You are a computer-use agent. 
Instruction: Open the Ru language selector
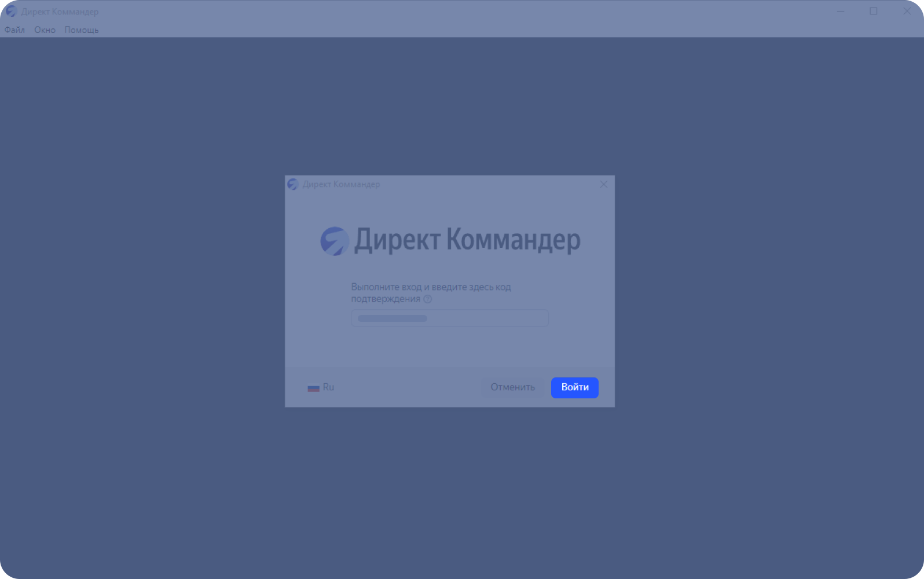pyautogui.click(x=321, y=387)
